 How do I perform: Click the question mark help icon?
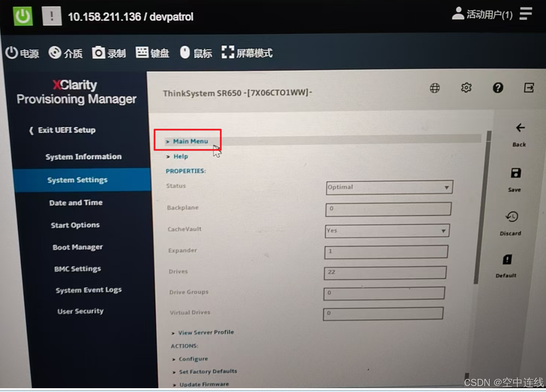pyautogui.click(x=498, y=87)
